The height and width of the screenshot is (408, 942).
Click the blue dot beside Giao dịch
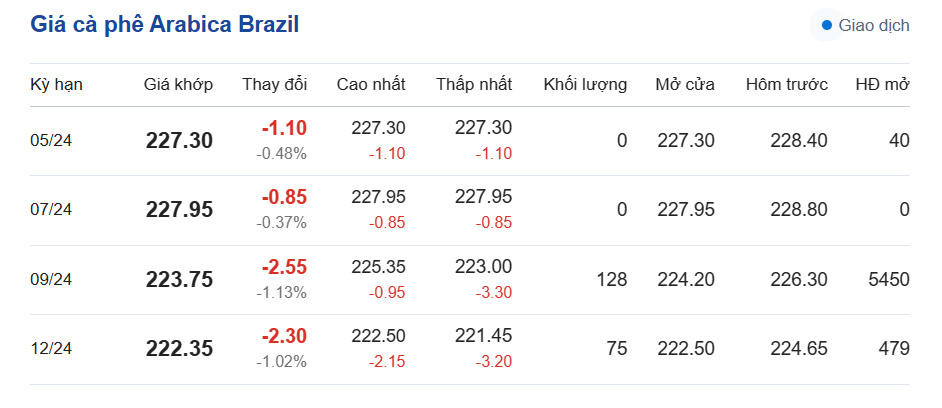pyautogui.click(x=826, y=25)
